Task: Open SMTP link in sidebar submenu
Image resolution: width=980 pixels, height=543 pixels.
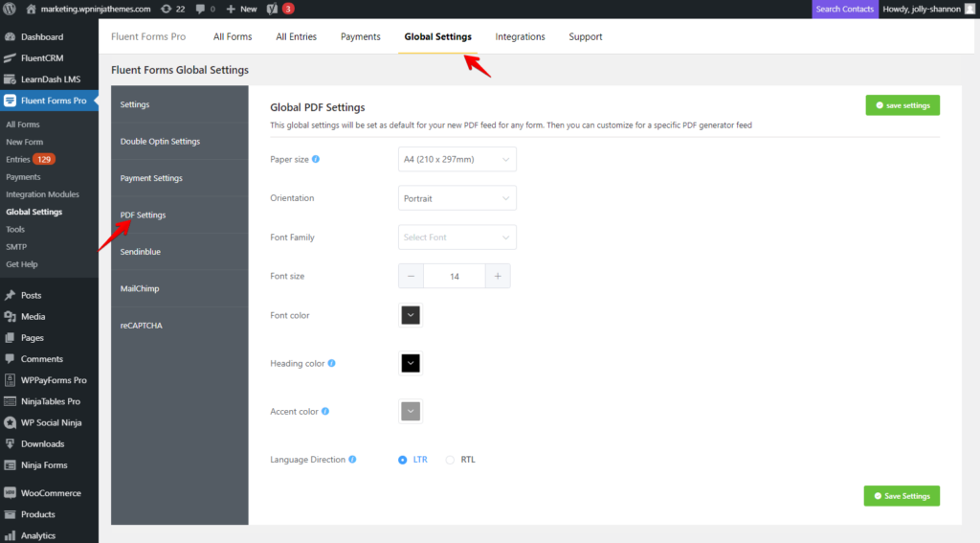Action: [x=16, y=247]
